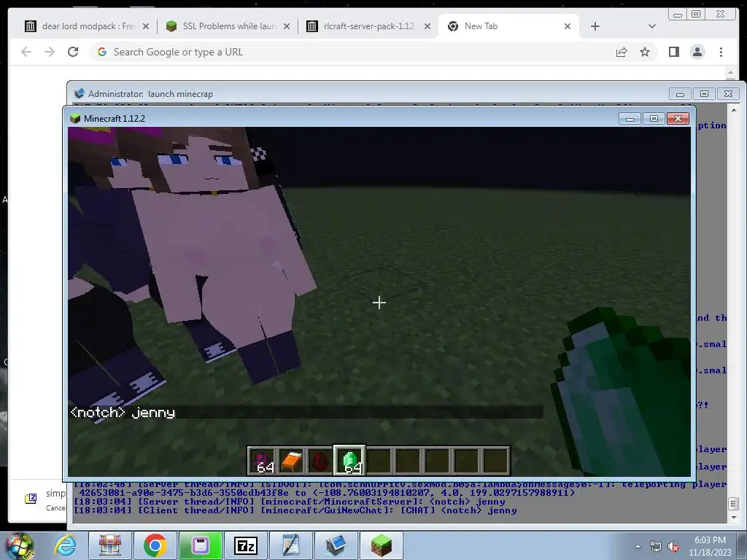Screen dimensions: 747x560
Task: Open the Minecraft grass block taskbar icon
Action: [x=381, y=545]
